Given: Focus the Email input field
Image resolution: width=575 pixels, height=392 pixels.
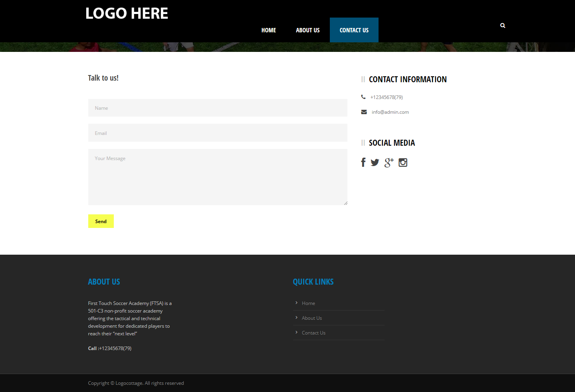Looking at the screenshot, I should 218,133.
